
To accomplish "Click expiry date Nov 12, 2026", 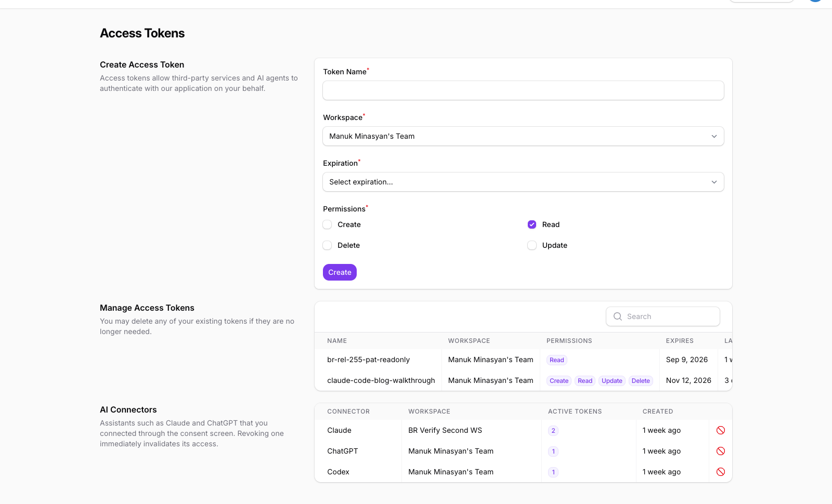I will coord(688,380).
